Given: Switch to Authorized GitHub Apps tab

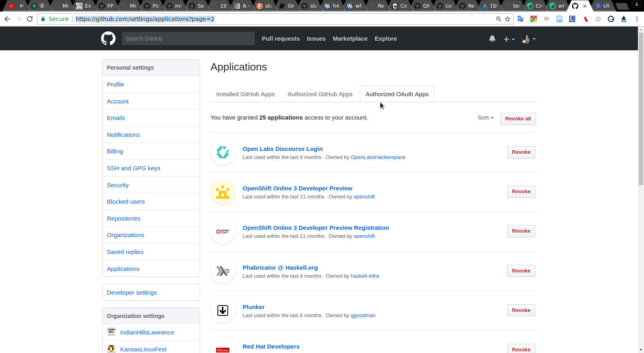Looking at the screenshot, I should click(320, 94).
